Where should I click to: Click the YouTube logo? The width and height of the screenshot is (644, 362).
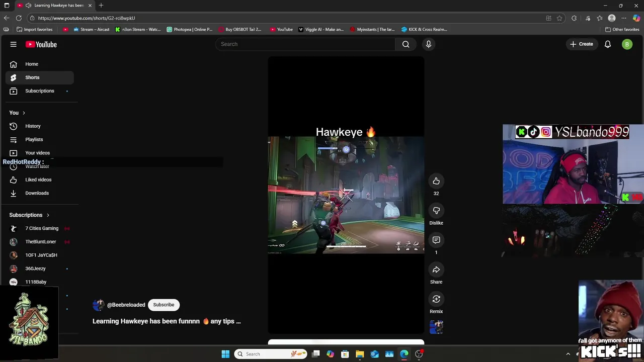coord(41,44)
